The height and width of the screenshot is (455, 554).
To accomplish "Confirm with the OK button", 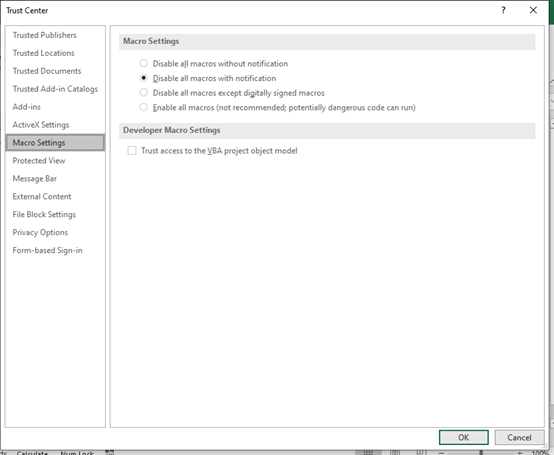I will [x=464, y=437].
